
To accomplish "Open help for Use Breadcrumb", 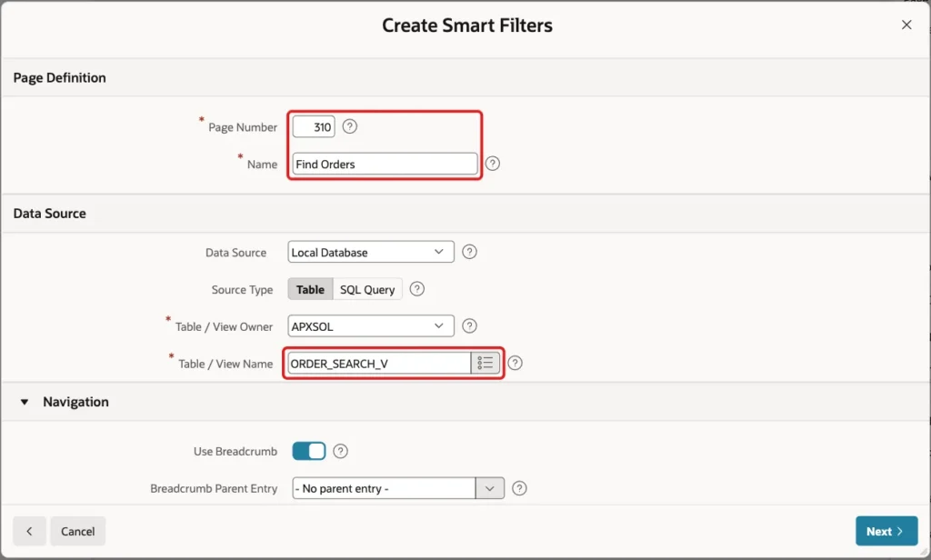I will [340, 451].
